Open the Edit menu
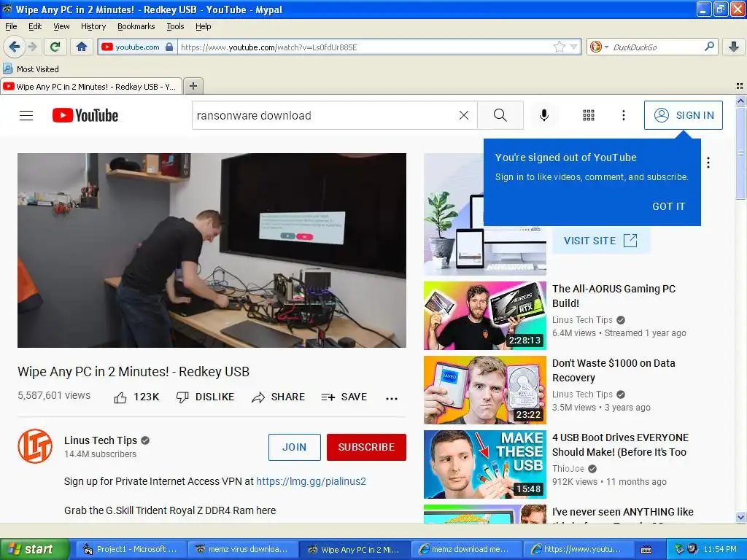Image resolution: width=747 pixels, height=560 pixels. 35,26
